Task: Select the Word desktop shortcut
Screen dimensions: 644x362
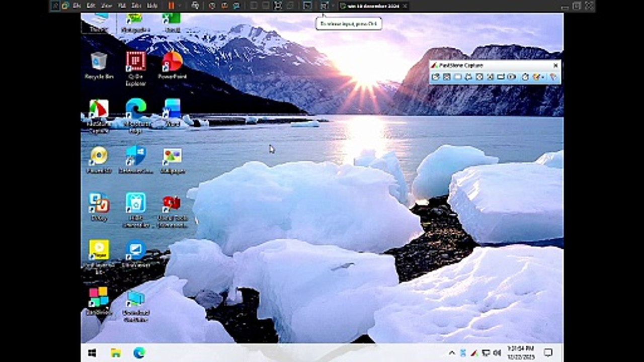Action: pyautogui.click(x=172, y=113)
